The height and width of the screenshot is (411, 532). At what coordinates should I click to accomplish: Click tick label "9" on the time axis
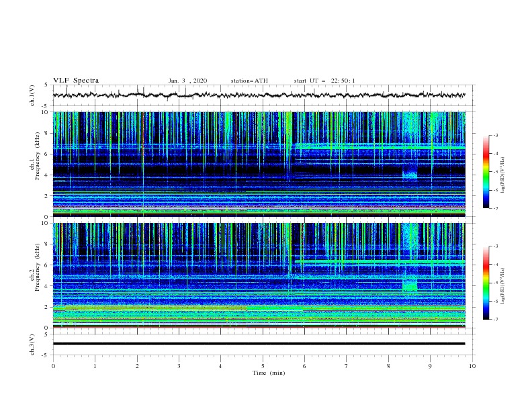click(x=430, y=366)
